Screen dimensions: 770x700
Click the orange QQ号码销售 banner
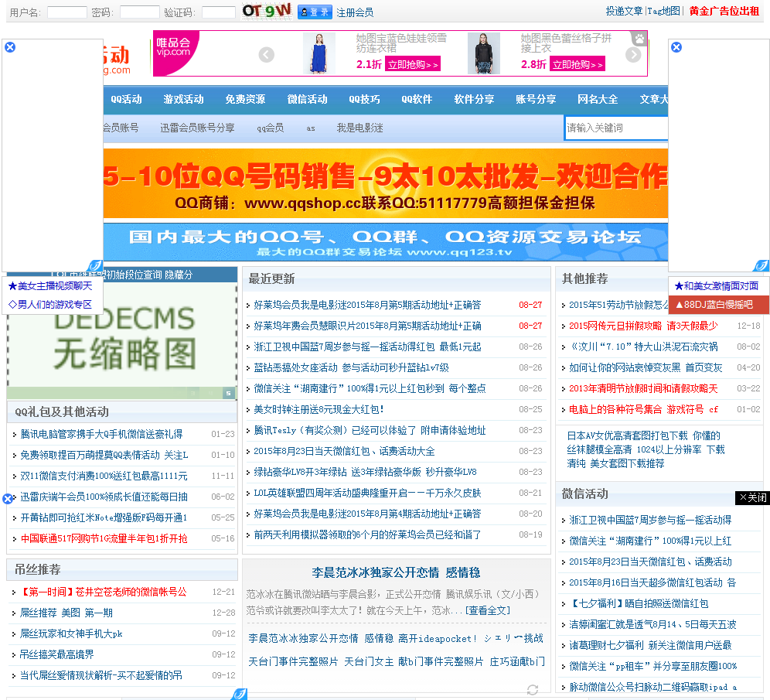386,184
